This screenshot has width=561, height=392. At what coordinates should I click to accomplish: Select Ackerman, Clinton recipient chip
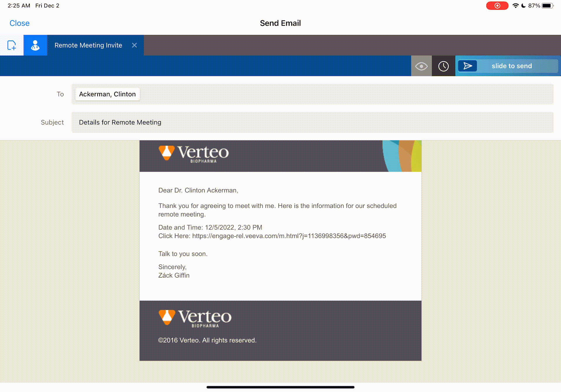tap(107, 94)
